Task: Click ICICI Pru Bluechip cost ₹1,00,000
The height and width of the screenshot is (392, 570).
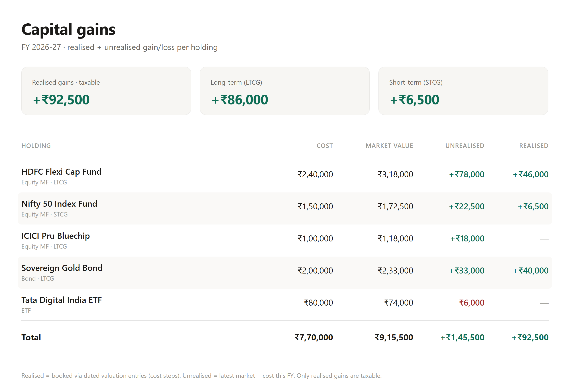Action: [315, 239]
